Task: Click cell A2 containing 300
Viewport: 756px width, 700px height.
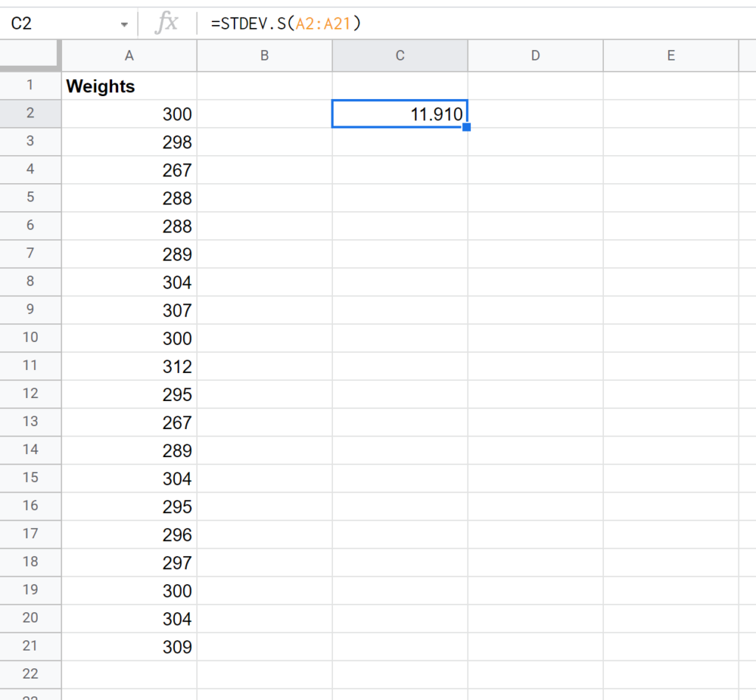Action: point(129,114)
